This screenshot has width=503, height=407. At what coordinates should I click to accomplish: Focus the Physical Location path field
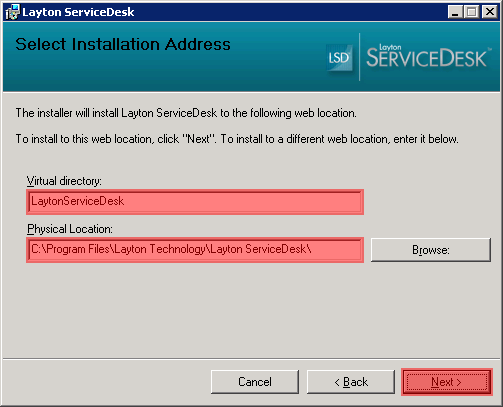(x=195, y=250)
